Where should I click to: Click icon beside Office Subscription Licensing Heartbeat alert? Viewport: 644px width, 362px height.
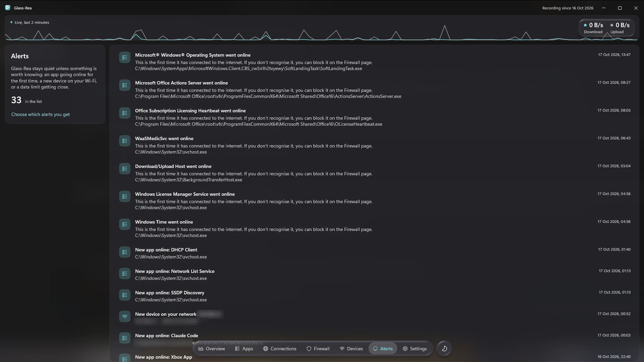125,113
